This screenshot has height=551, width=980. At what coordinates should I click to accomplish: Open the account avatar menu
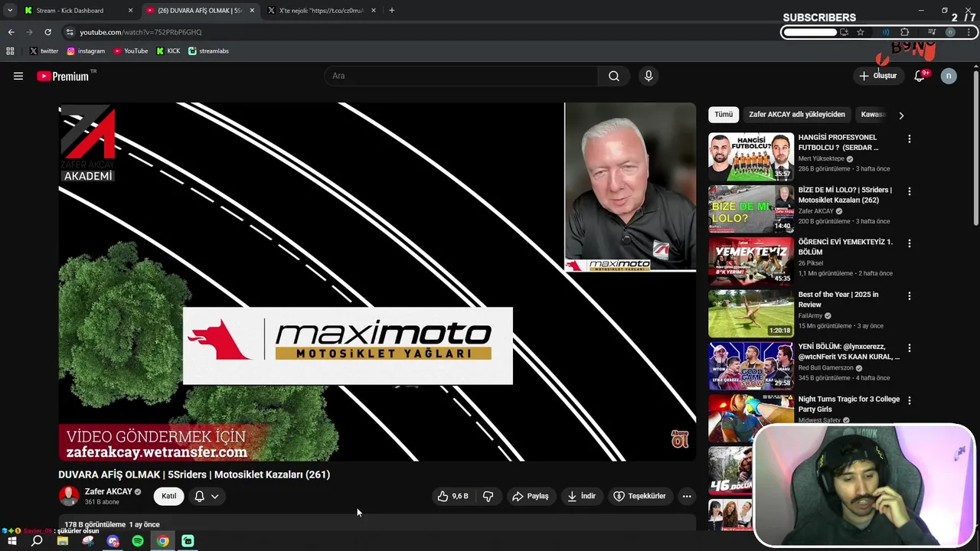[949, 76]
